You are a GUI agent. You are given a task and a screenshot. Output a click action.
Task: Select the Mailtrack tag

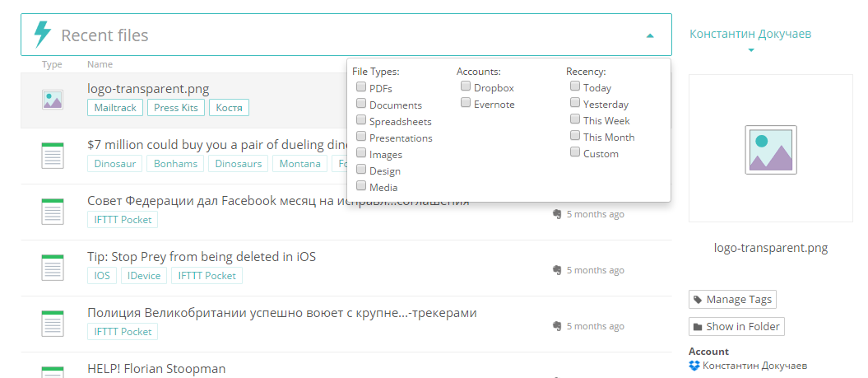(x=115, y=108)
